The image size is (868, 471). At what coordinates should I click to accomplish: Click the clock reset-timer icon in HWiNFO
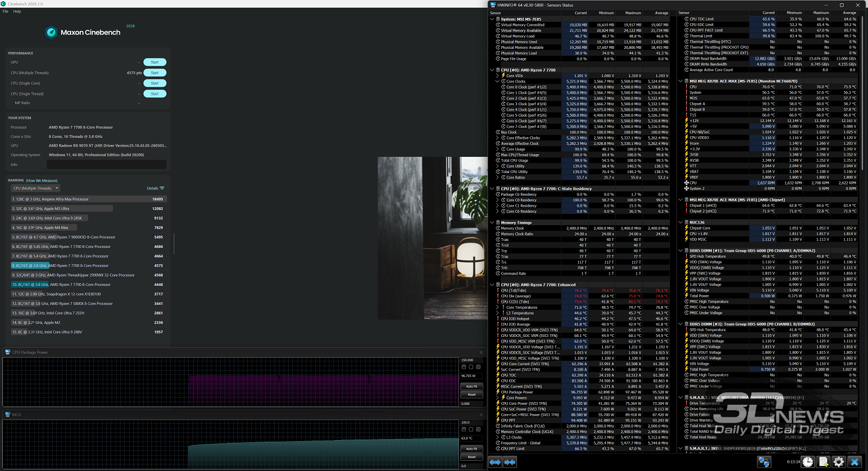[x=808, y=462]
